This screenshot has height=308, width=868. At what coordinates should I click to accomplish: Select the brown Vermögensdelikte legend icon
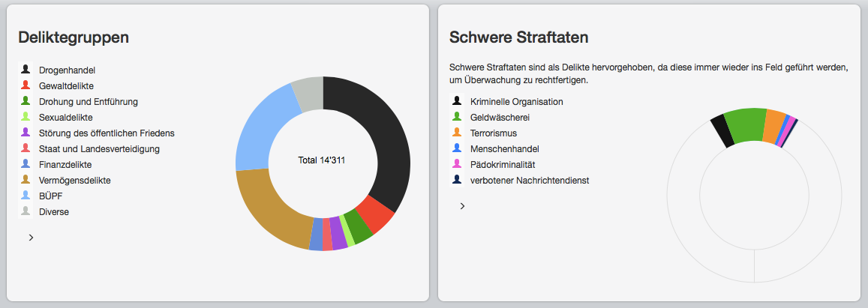coord(25,180)
